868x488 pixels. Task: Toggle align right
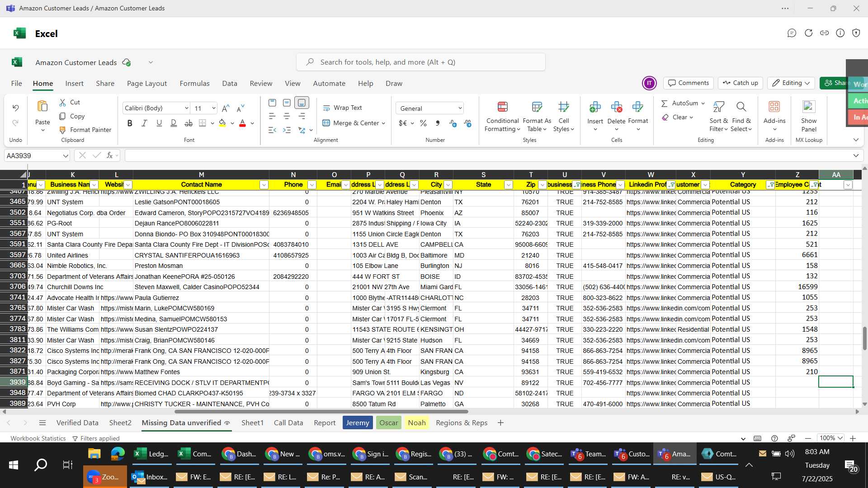(x=302, y=117)
